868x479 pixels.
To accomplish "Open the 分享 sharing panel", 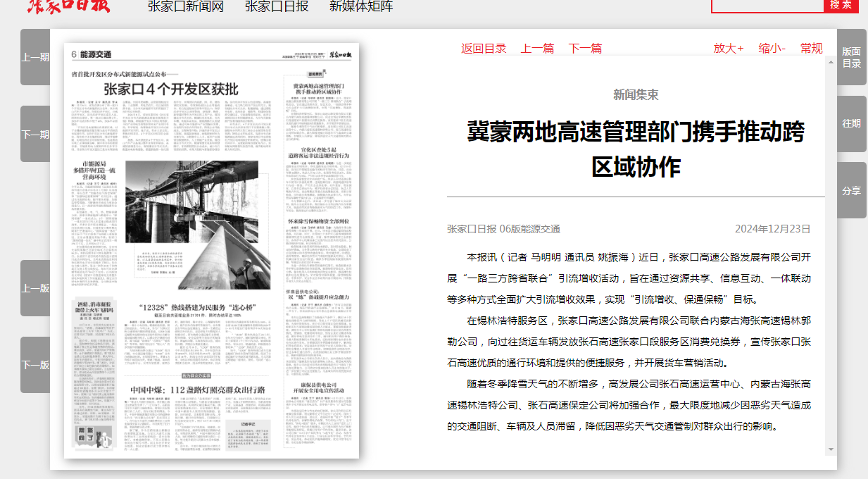I will 851,190.
